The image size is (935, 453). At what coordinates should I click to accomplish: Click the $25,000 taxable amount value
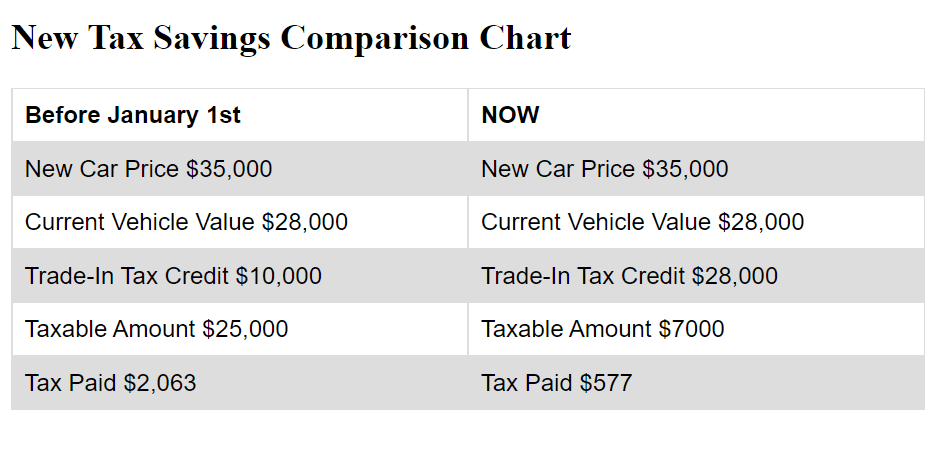click(245, 329)
